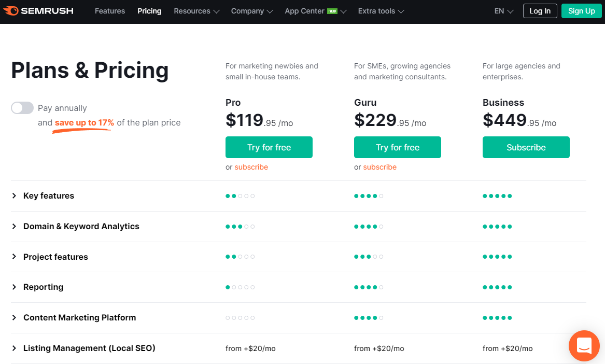The image size is (605, 364).
Task: Open the Company dropdown
Action: (252, 11)
